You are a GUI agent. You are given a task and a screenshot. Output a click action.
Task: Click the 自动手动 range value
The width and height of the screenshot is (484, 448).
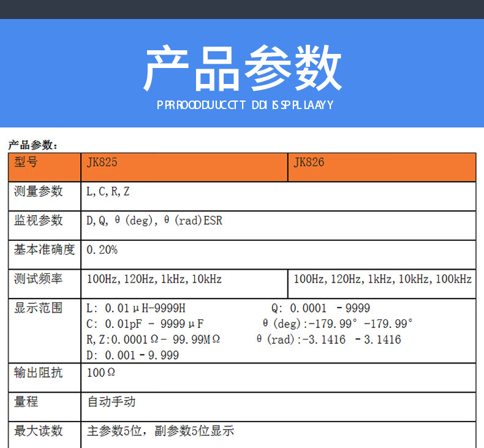(112, 401)
